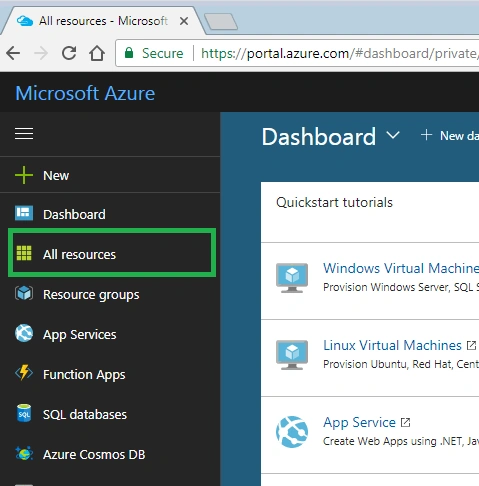This screenshot has width=479, height=486.
Task: Open Linux Virtual Machines tutorial link
Action: click(392, 345)
